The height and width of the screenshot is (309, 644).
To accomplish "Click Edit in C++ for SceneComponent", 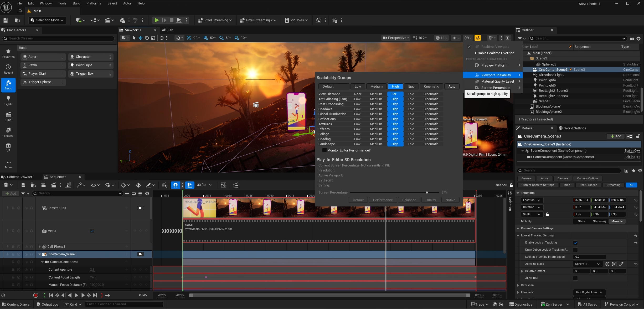I will point(632,151).
